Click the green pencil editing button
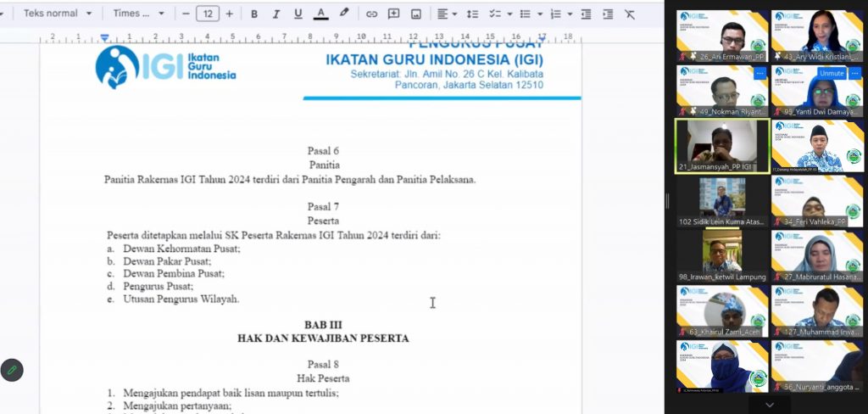Image resolution: width=868 pixels, height=414 pixels. pos(12,370)
